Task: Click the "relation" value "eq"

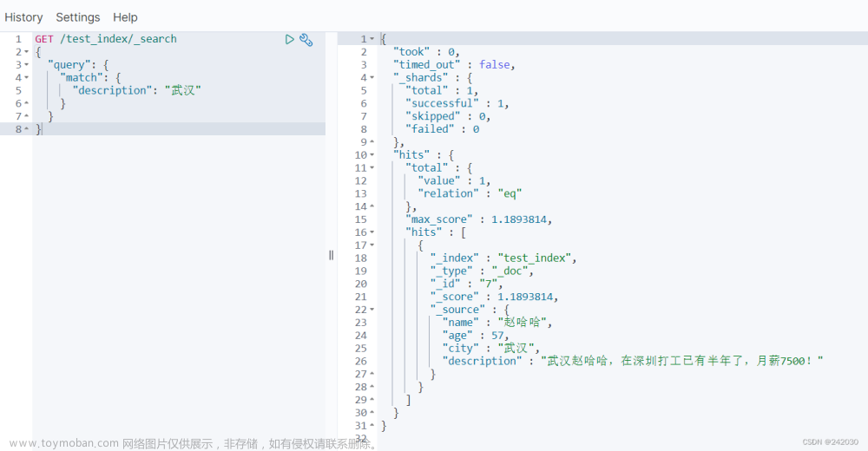Action: pos(510,193)
